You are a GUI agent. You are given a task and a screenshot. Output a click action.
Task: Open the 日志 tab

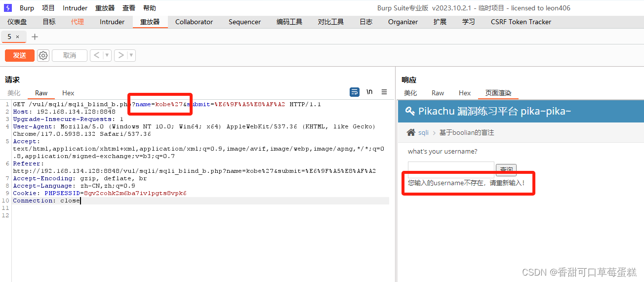point(366,22)
